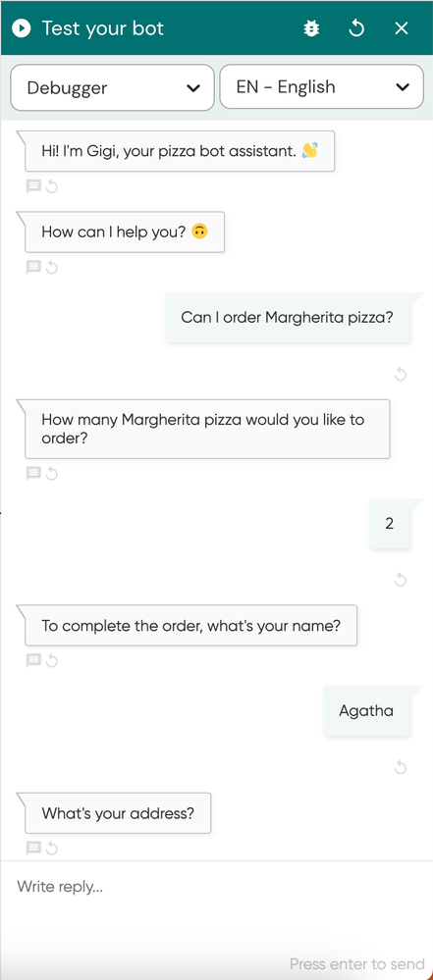The image size is (433, 980).
Task: Click comment icon under How many Margherita message
Action: (x=33, y=474)
